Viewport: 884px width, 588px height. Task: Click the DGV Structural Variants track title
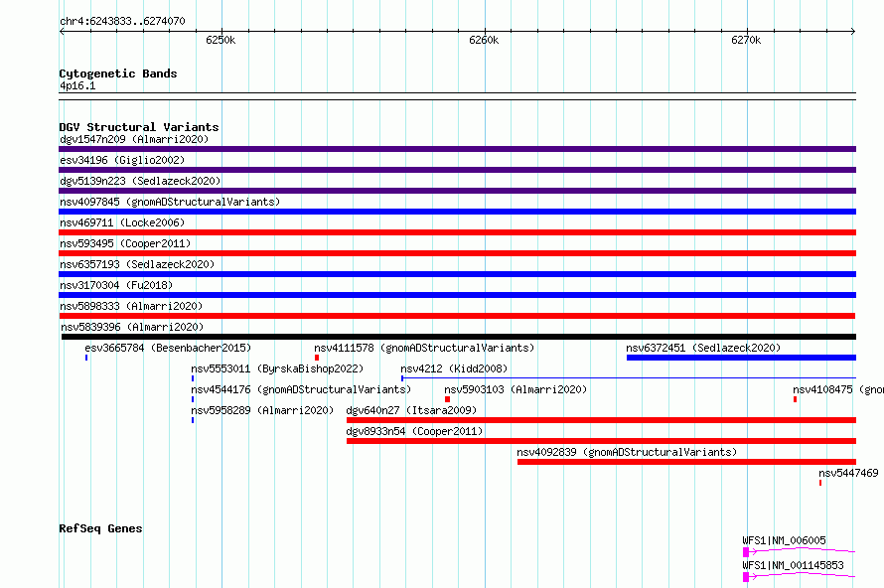139,127
